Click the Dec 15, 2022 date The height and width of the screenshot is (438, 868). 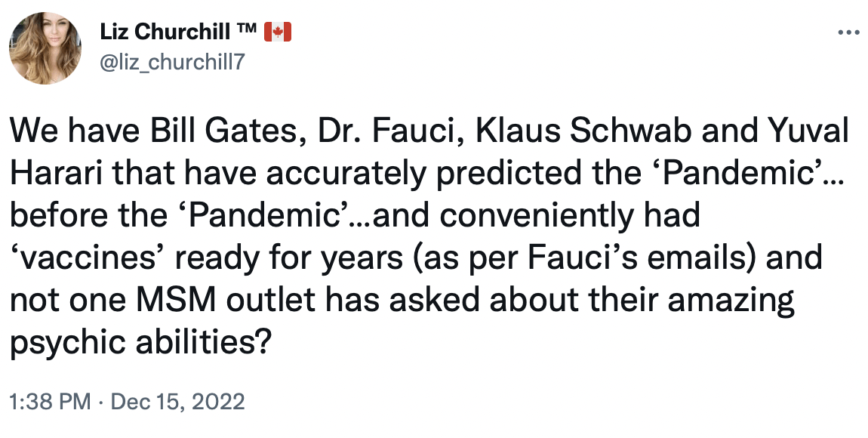pyautogui.click(x=177, y=401)
